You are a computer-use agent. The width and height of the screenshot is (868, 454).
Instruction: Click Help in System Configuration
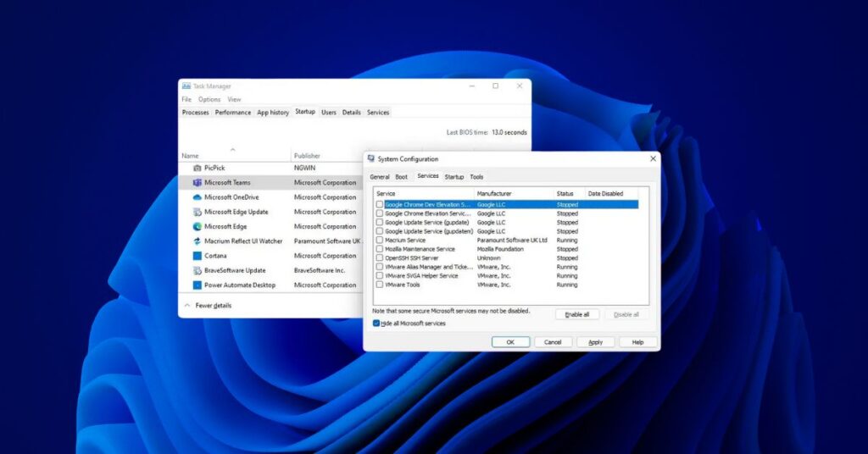(637, 342)
